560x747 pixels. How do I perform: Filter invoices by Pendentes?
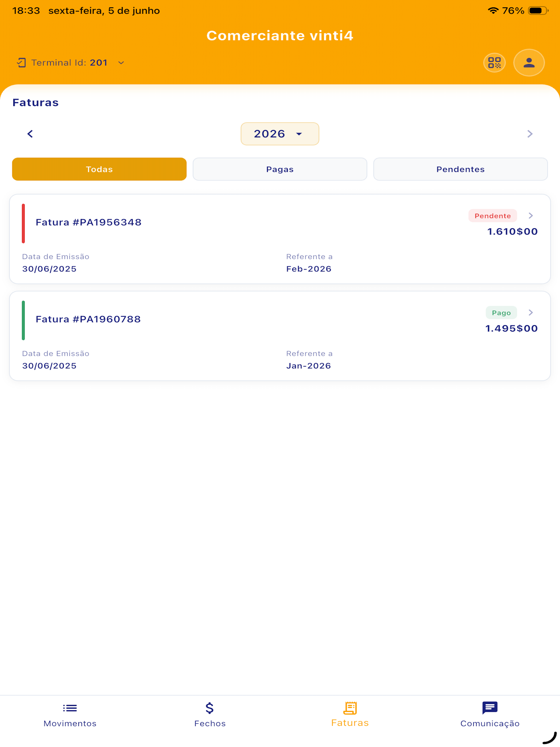pyautogui.click(x=460, y=169)
